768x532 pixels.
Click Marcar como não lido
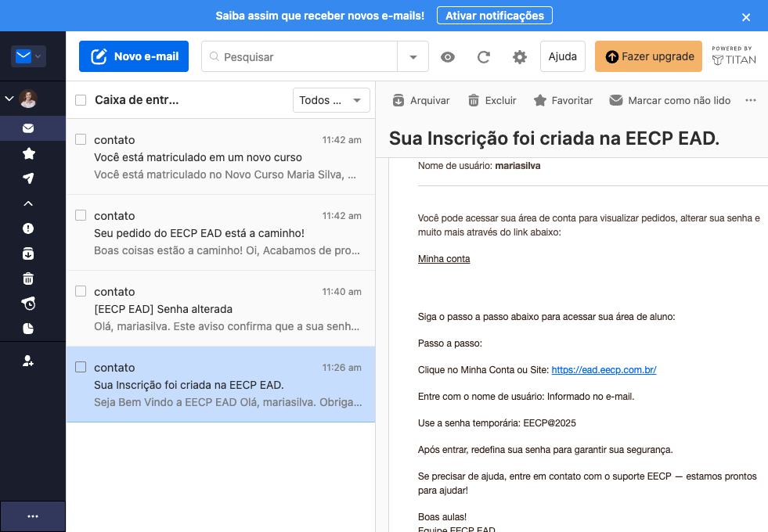(670, 100)
